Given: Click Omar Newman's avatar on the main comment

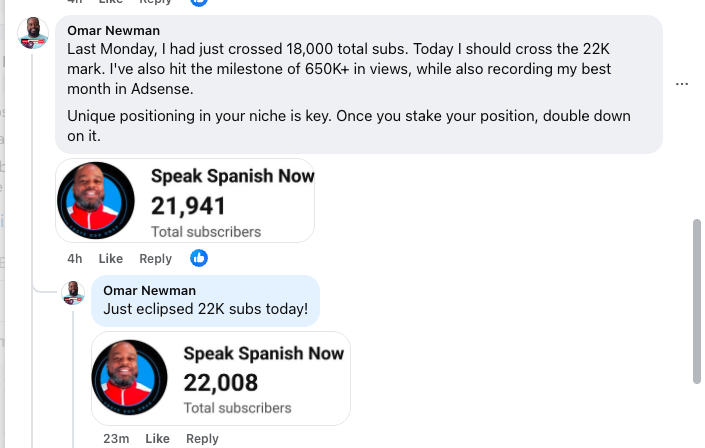Looking at the screenshot, I should pos(33,35).
